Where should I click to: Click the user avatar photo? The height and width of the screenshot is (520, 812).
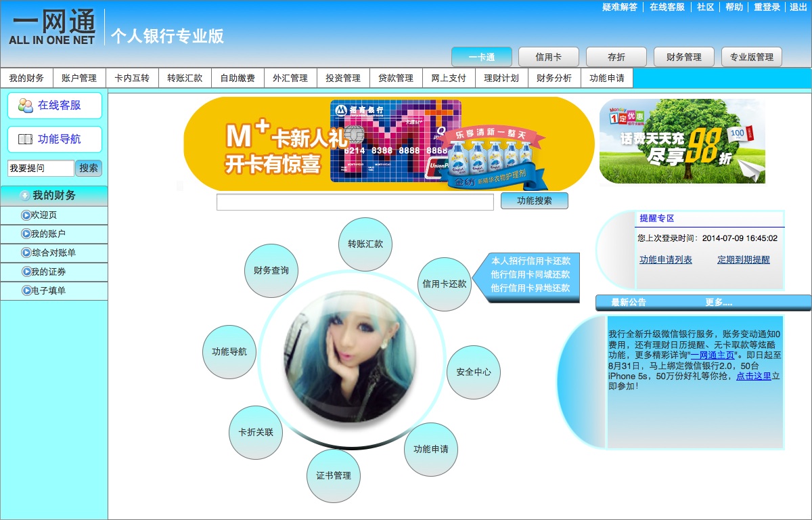tap(351, 357)
